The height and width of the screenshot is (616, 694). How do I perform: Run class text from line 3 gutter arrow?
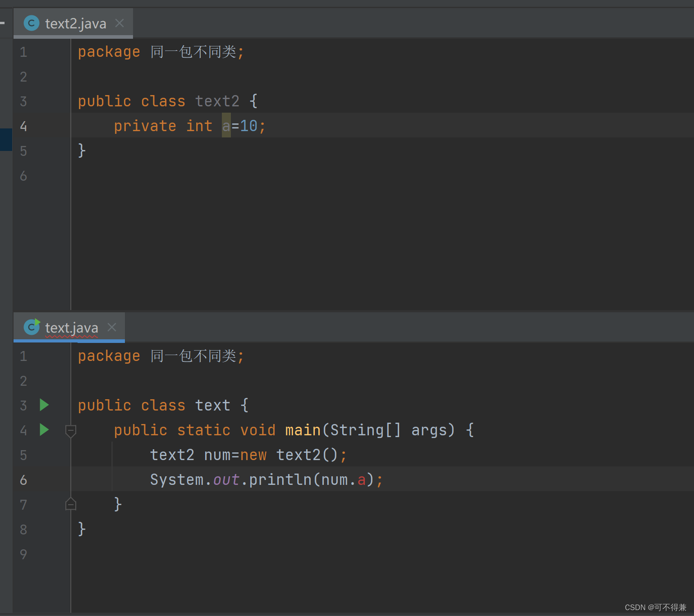click(x=44, y=405)
